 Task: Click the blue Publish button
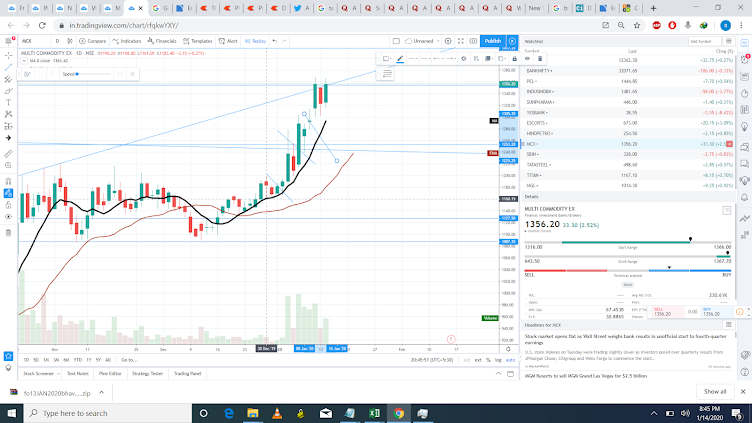point(493,41)
